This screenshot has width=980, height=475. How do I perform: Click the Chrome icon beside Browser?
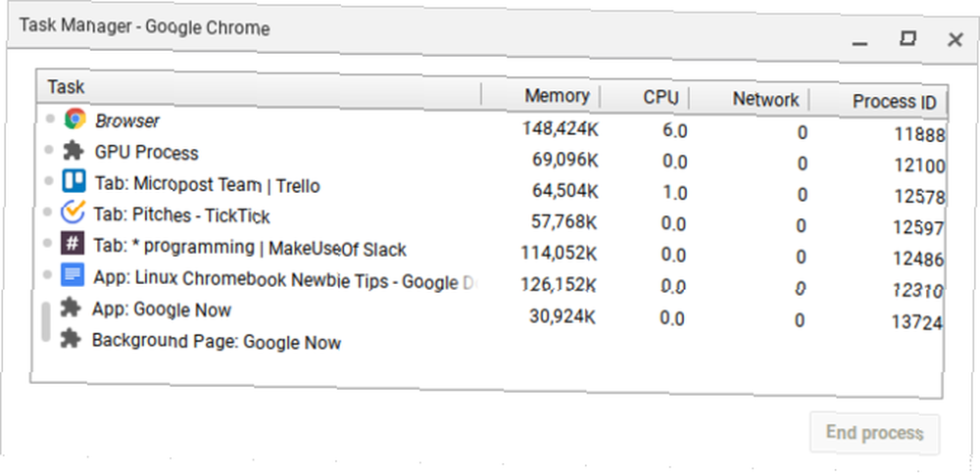click(x=75, y=119)
